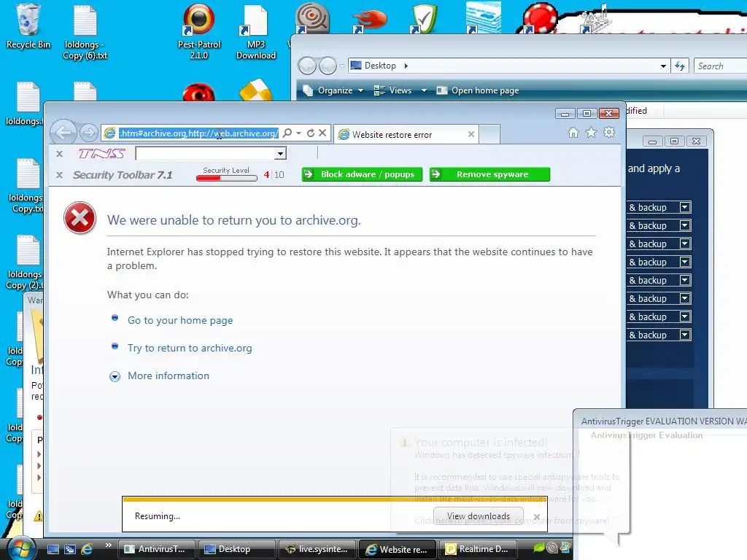Select the red poker chip desktop shortcut
Screen dimensions: 747x560
pos(540,18)
